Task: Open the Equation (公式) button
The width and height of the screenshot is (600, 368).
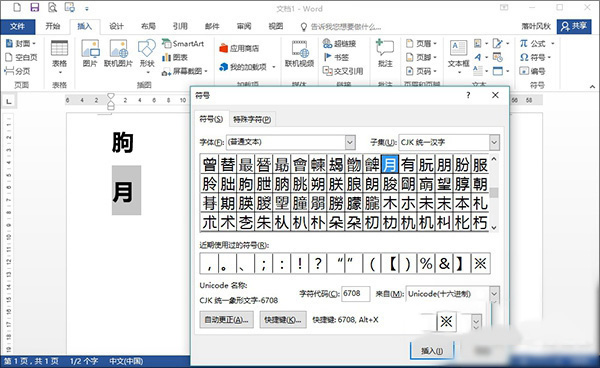Action: pos(537,44)
